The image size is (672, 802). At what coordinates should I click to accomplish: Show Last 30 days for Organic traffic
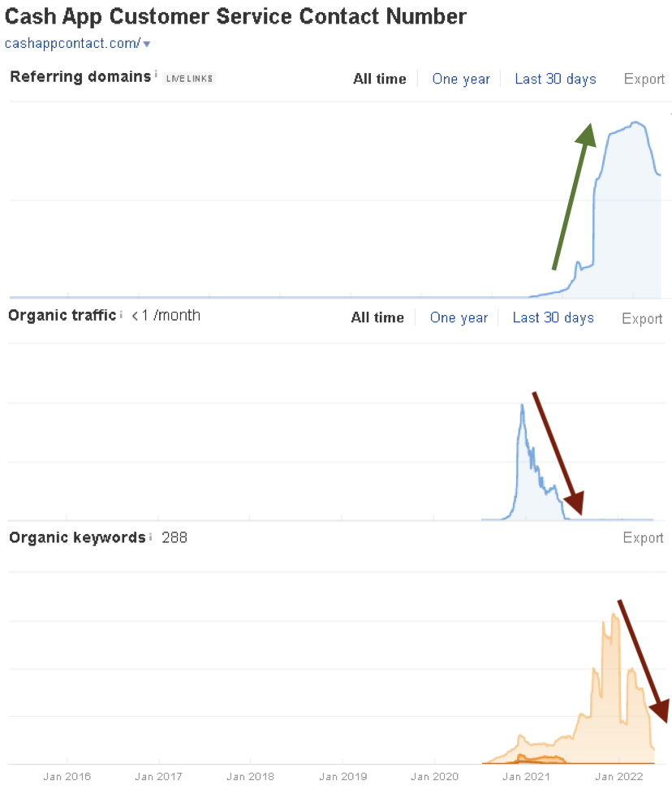coord(554,317)
